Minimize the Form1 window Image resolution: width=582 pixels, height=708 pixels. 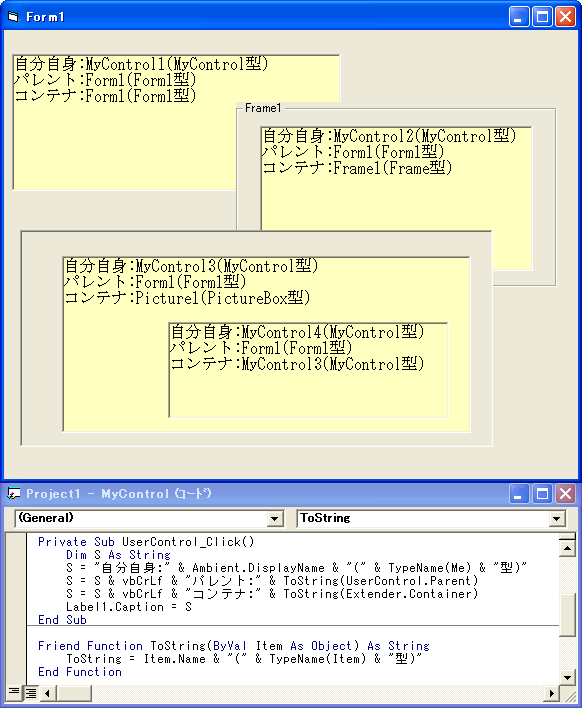tap(519, 17)
